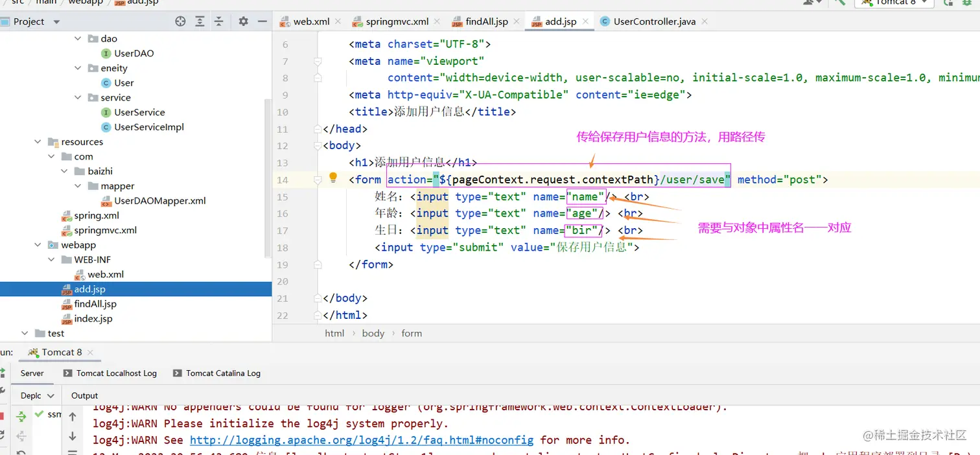Collapse the baizhi folder
980x455 pixels.
pyautogui.click(x=65, y=172)
